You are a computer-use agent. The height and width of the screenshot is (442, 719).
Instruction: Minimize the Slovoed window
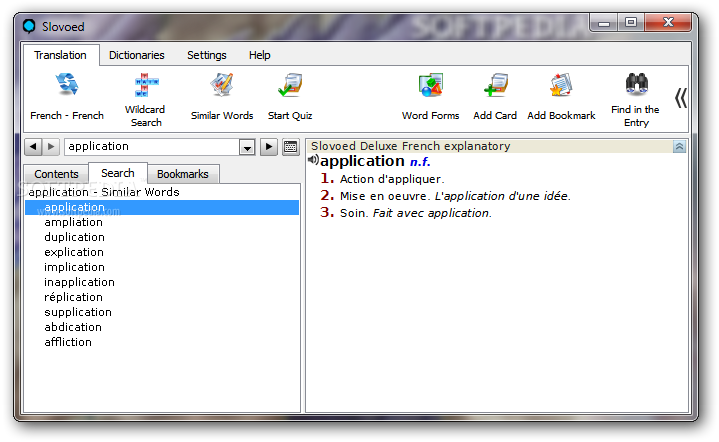[x=604, y=22]
